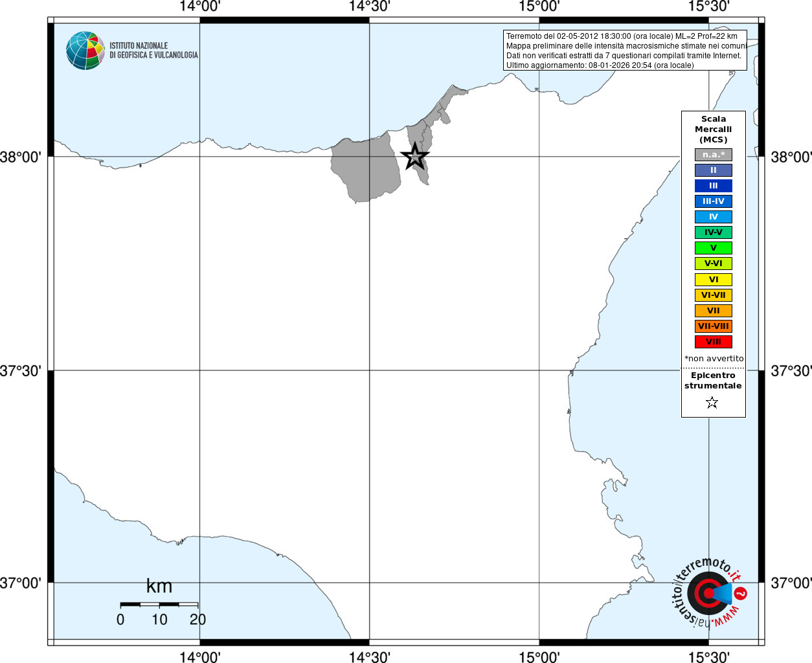812x663 pixels.
Task: Click the right 37°00' latitude label
Action: (791, 583)
